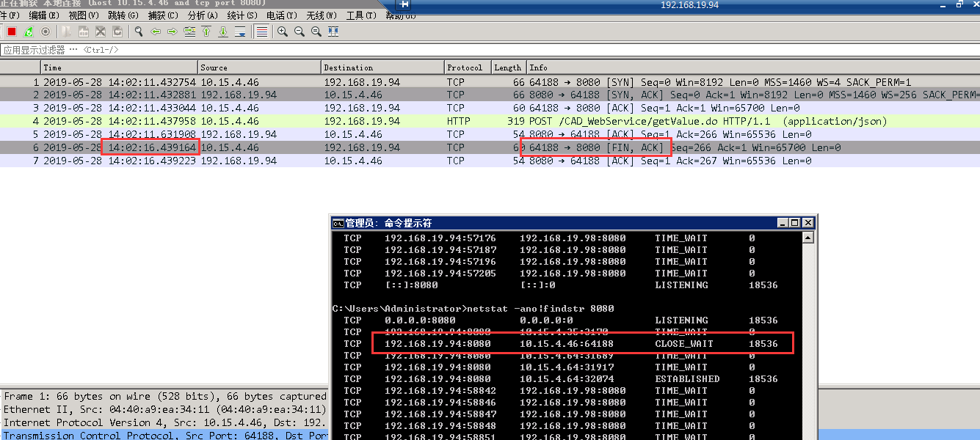The image size is (980, 440).
Task: Click command prompt title bar icon
Action: pyautogui.click(x=338, y=223)
